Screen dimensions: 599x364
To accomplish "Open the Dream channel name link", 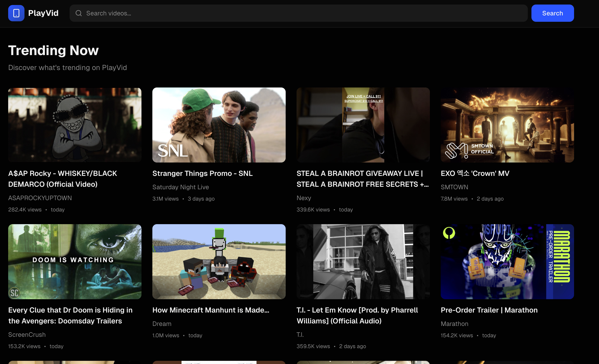I will [x=162, y=324].
